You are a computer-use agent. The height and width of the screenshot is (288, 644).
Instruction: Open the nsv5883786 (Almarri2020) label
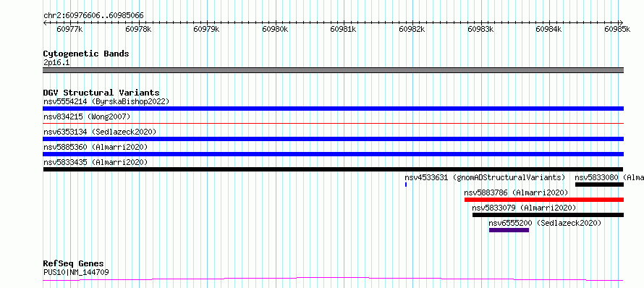(516, 192)
